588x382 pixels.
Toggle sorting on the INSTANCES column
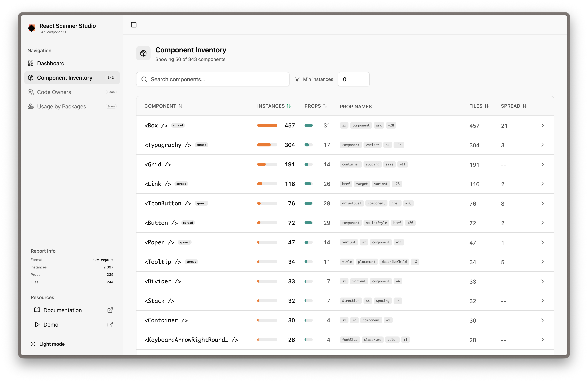[x=289, y=106]
